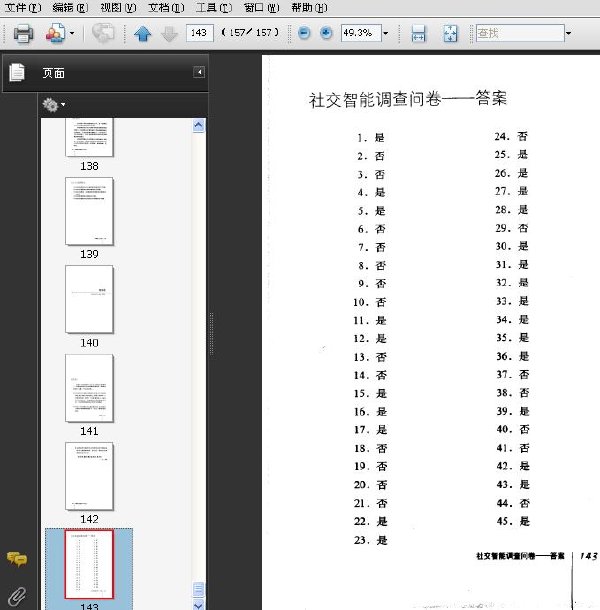600x610 pixels.
Task: Click the Find search field in the toolbar
Action: click(x=520, y=33)
